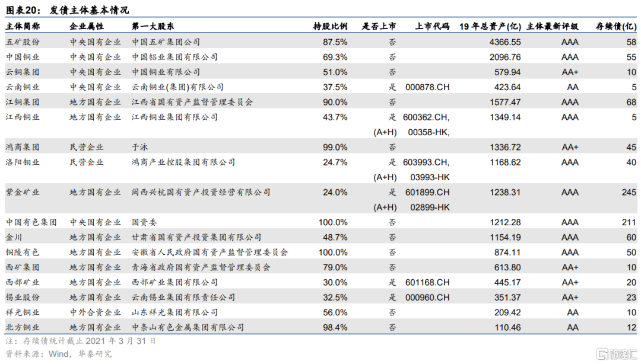Click stock code 000960.CH
641x364 pixels.
(x=427, y=297)
